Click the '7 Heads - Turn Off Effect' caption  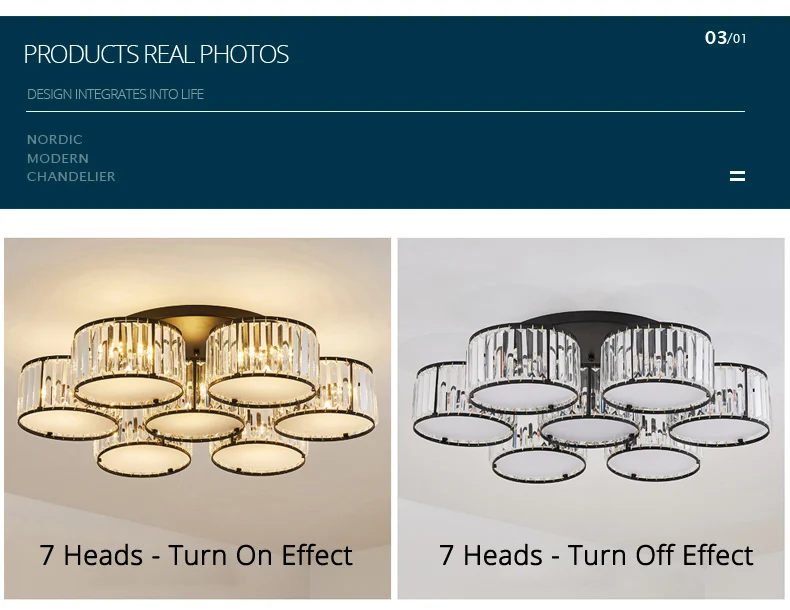[x=596, y=555]
